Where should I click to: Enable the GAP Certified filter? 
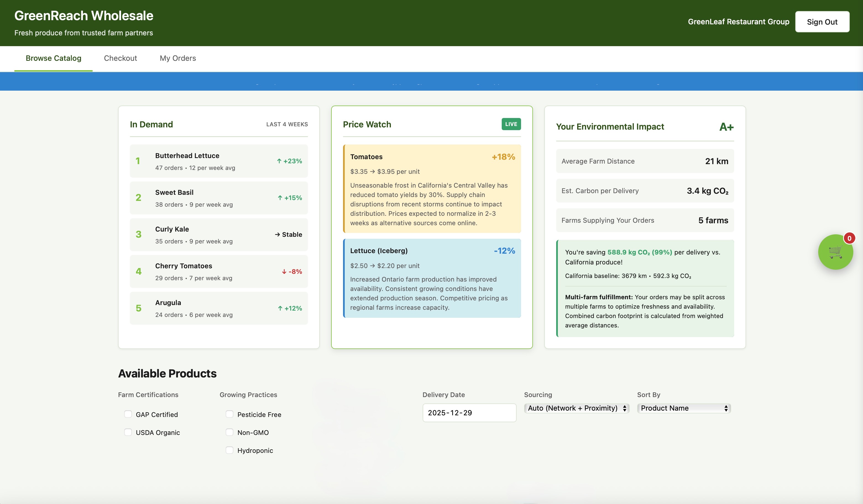click(128, 414)
